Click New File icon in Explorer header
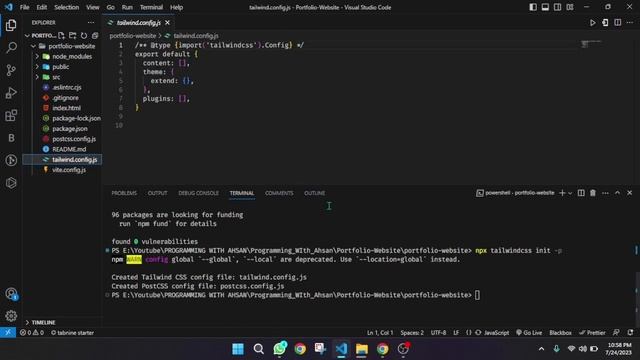Viewport: 640px width, 360px height. (x=61, y=36)
